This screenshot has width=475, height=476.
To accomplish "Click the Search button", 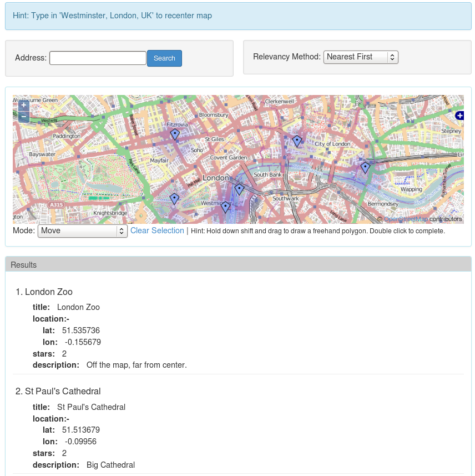I will tap(164, 58).
